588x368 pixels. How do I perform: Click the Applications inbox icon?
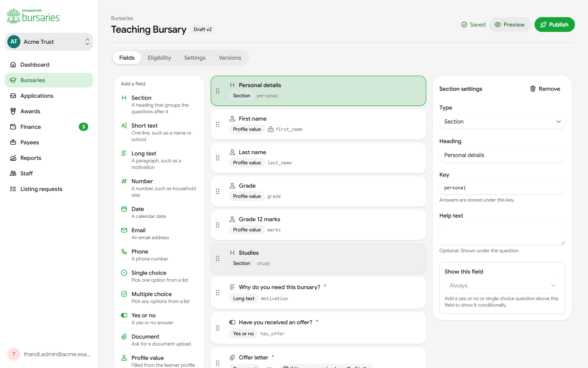pyautogui.click(x=13, y=96)
